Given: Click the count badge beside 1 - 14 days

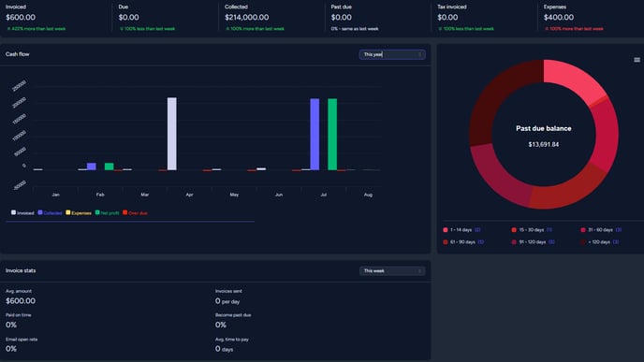Looking at the screenshot, I should coord(477,230).
